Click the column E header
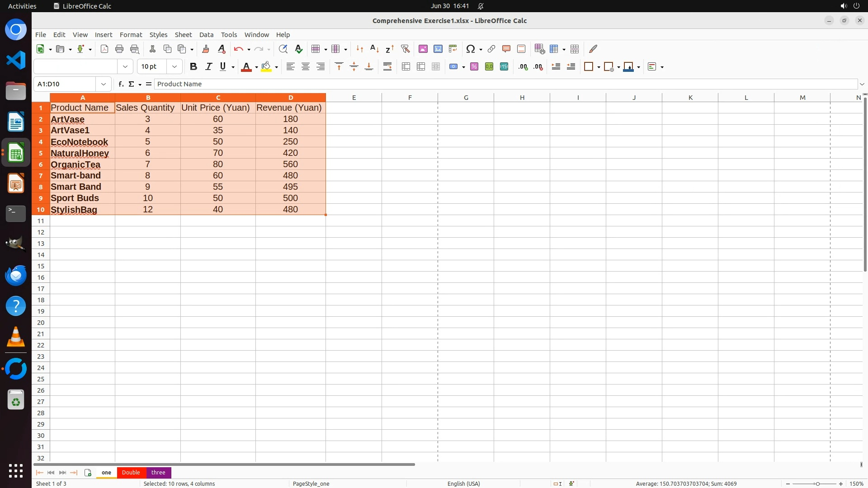 [x=354, y=98]
